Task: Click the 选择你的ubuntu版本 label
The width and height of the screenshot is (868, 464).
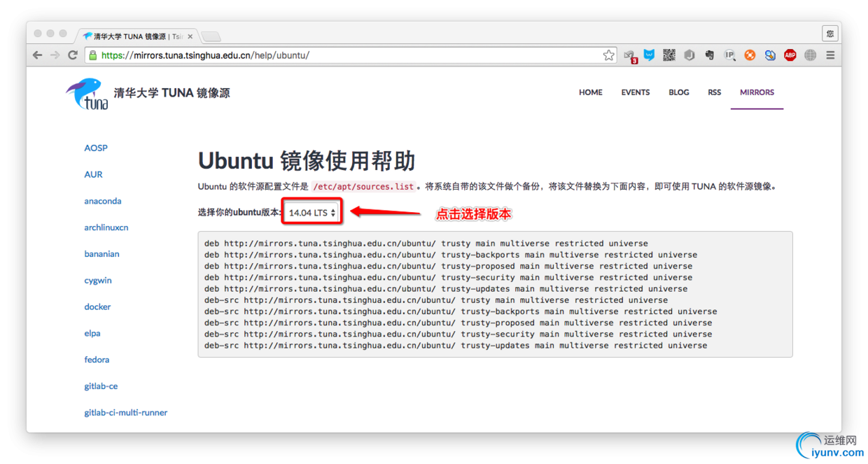Action: pyautogui.click(x=239, y=212)
